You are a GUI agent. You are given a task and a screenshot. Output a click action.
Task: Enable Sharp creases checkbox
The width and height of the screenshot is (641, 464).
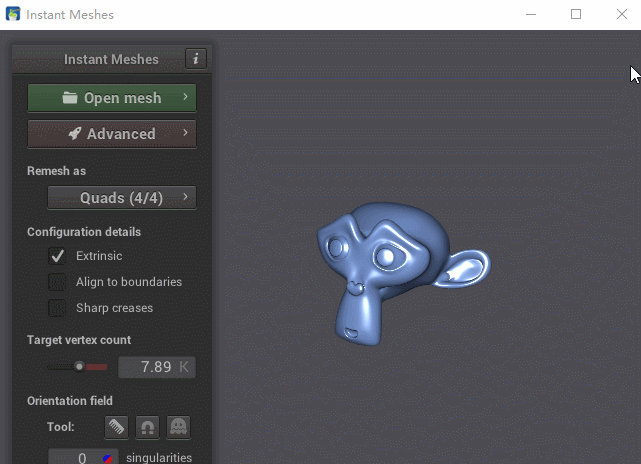57,308
